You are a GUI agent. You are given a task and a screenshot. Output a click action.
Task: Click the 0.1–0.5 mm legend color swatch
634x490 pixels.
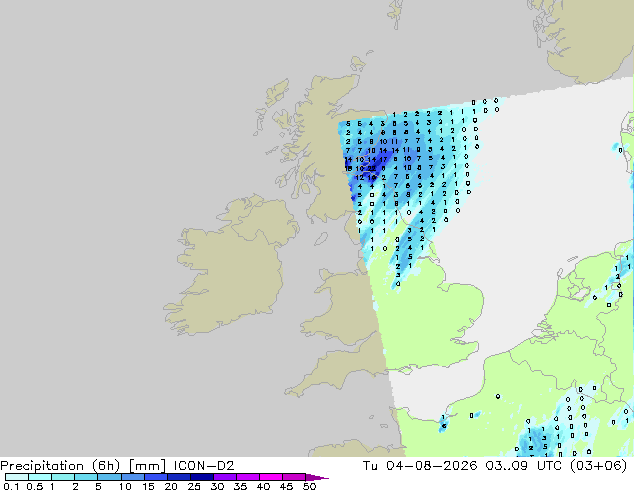17,477
